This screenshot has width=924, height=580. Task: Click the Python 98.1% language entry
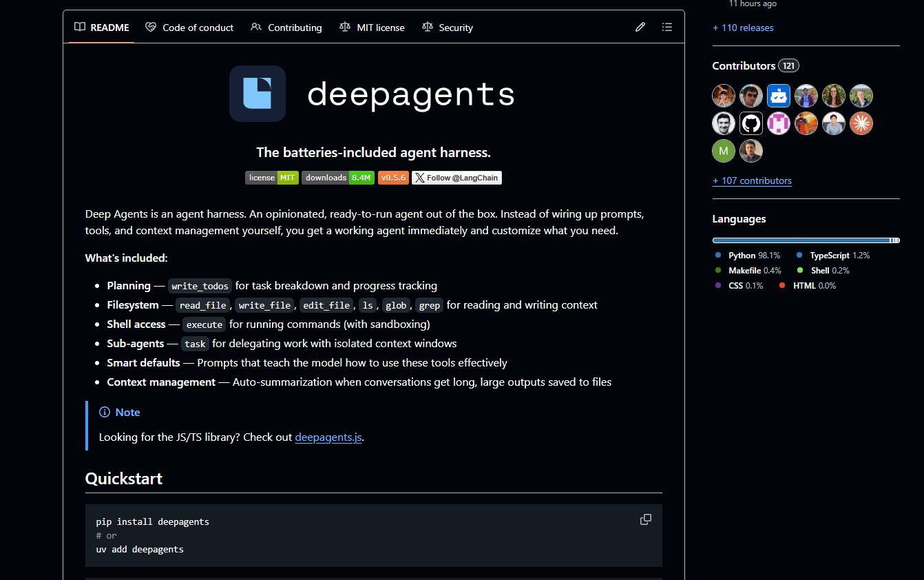pyautogui.click(x=748, y=255)
